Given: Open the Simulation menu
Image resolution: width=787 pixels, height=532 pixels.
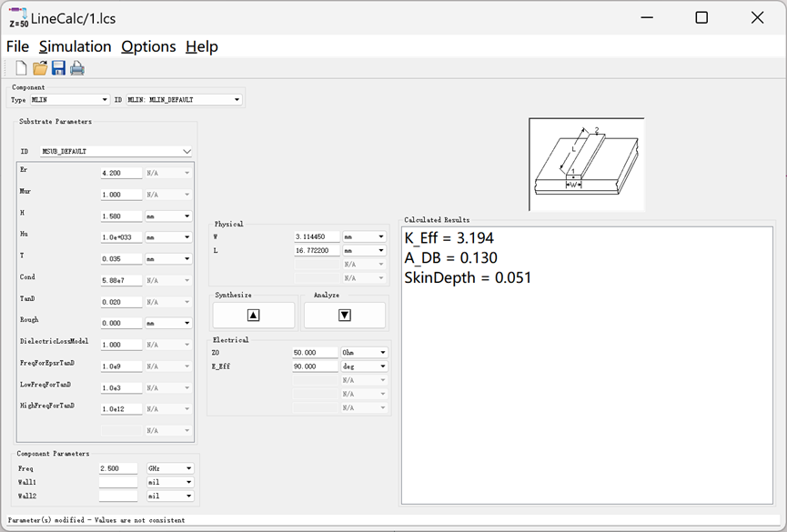Looking at the screenshot, I should [x=75, y=46].
